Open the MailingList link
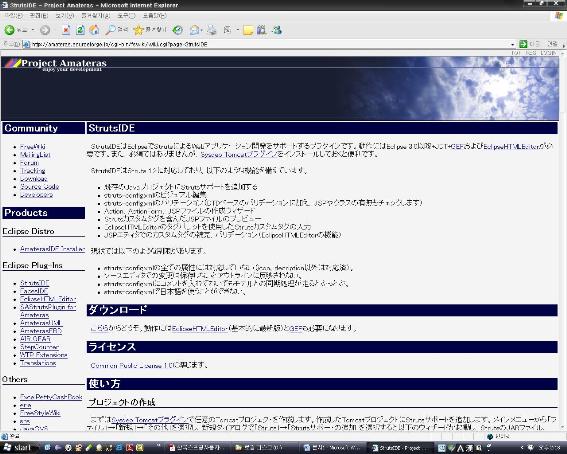 point(35,155)
